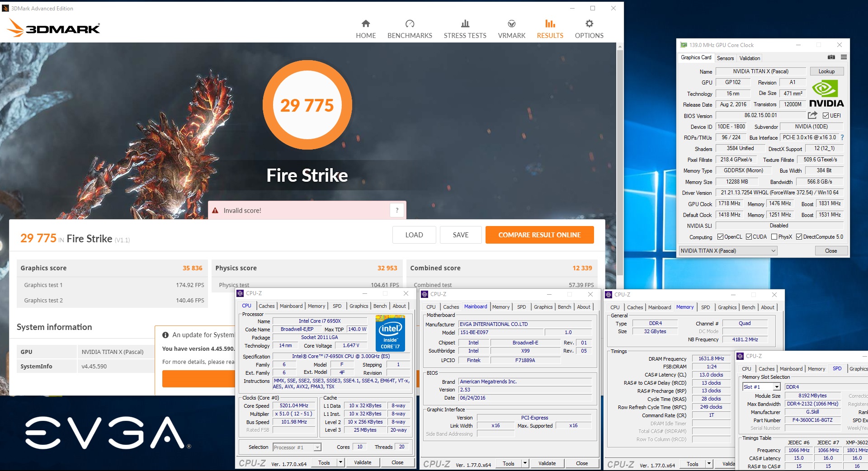This screenshot has height=471, width=868.
Task: Click the 3DMark logo
Action: coord(53,28)
